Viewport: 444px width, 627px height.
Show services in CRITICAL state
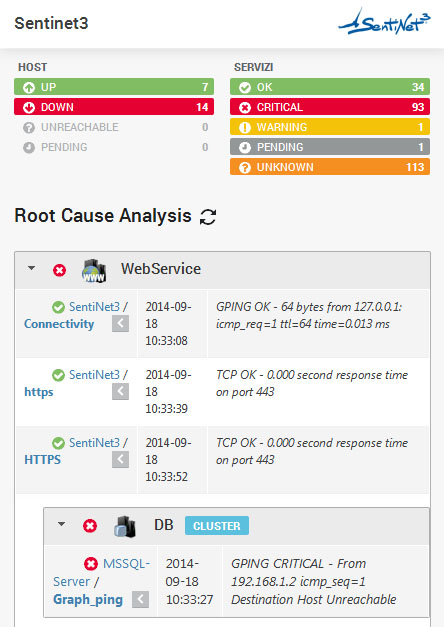click(x=330, y=107)
